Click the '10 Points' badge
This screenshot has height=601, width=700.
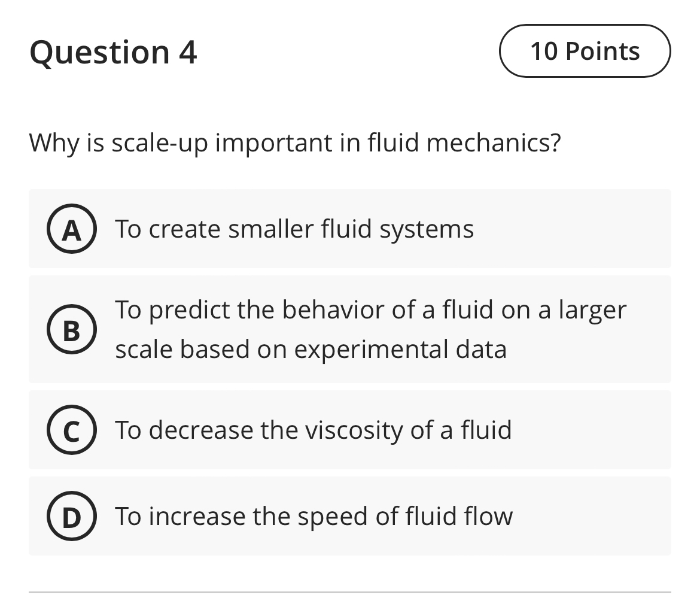tap(585, 51)
